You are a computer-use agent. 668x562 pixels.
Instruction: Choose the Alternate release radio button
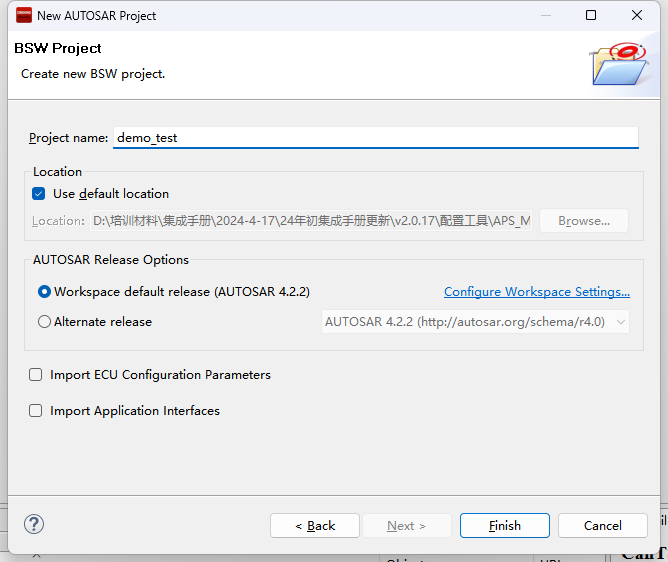click(44, 322)
